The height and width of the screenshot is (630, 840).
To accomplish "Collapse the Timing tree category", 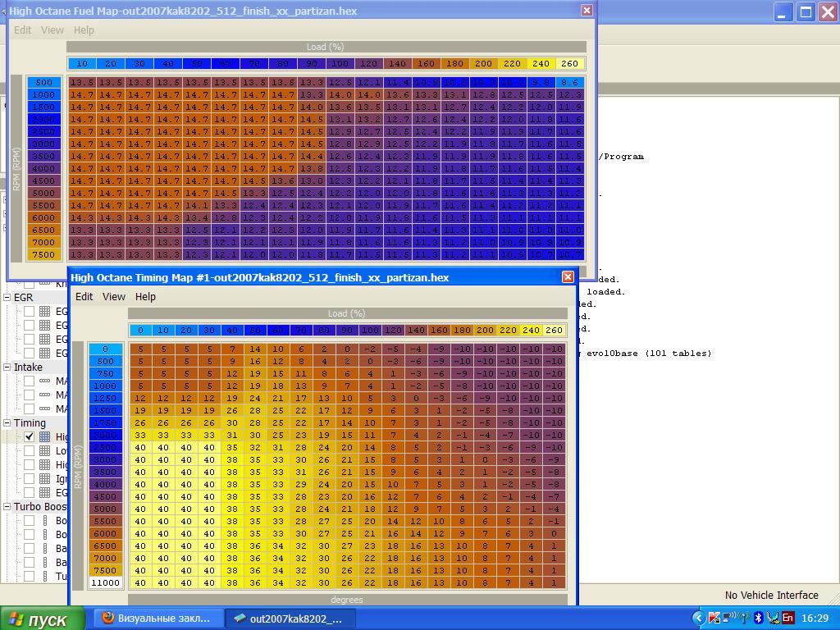I will point(7,423).
